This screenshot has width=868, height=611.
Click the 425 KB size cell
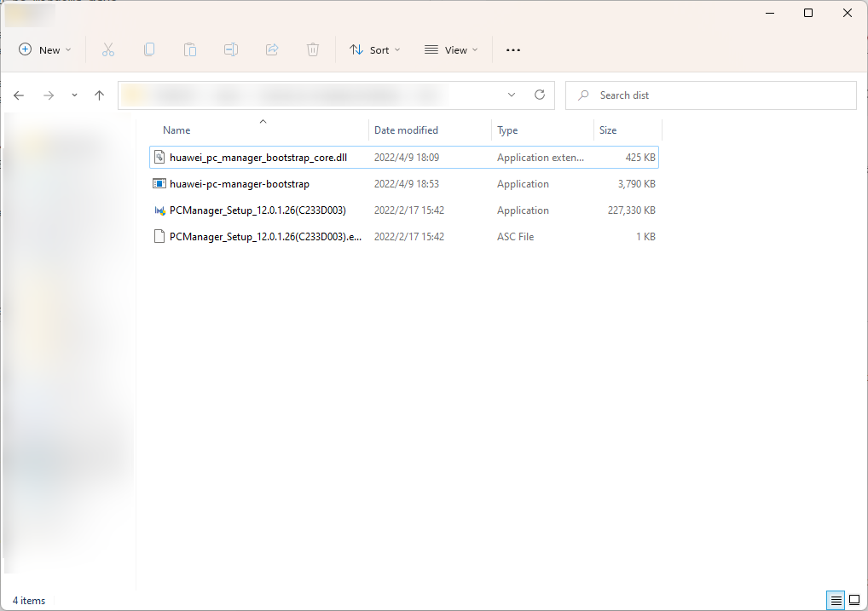click(640, 157)
